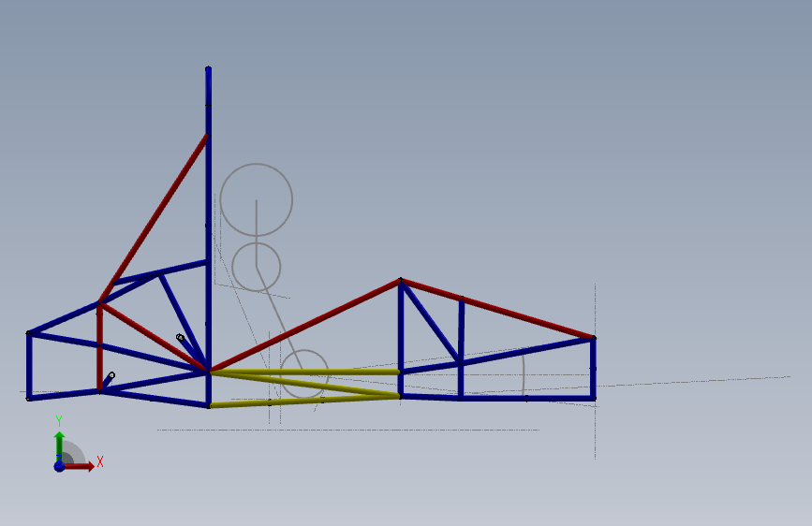The height and width of the screenshot is (526, 812).
Task: Select the bottom yellow tube
Action: pos(304,401)
